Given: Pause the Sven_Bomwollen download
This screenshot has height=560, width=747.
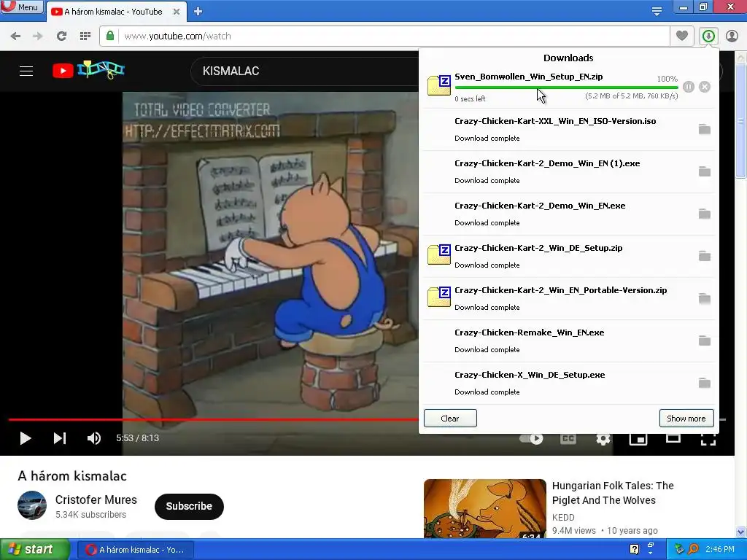Looking at the screenshot, I should (689, 87).
